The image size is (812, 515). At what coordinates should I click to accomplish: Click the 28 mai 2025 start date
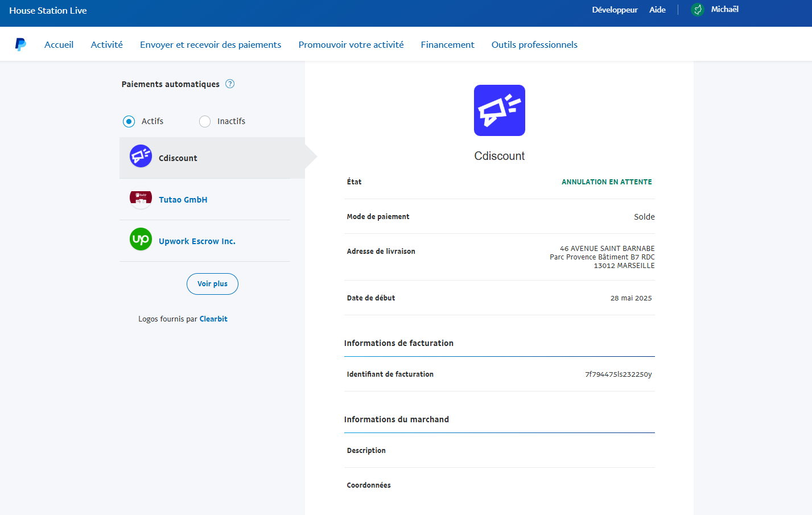[631, 298]
